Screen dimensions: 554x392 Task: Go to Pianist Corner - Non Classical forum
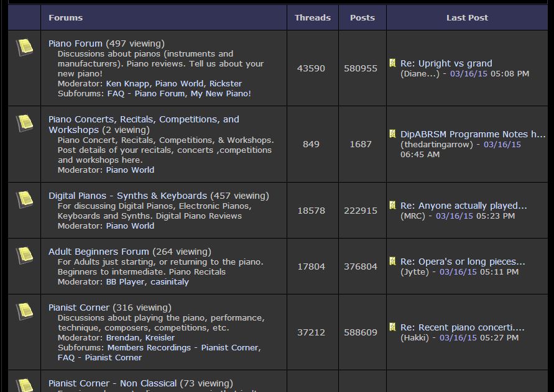point(113,383)
